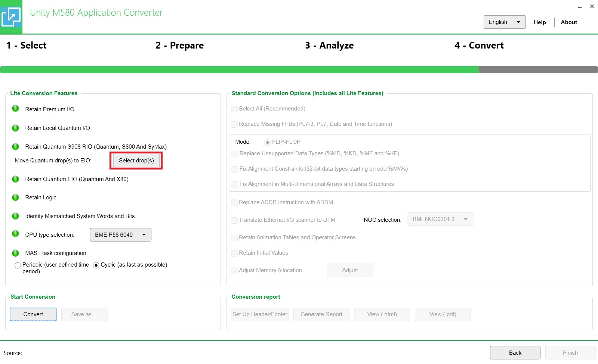Click the Move Quantum drop(s) to EIO label
The width and height of the screenshot is (598, 364).
click(x=53, y=161)
